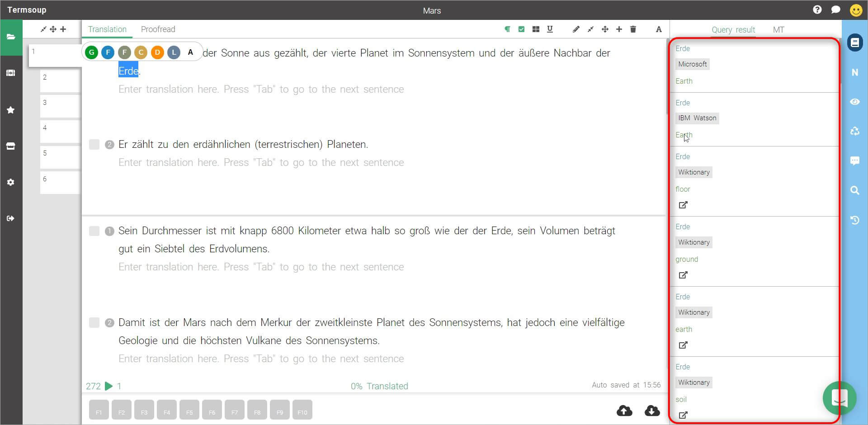
Task: Open external link for Wiktionary 'floor' result
Action: click(x=683, y=205)
